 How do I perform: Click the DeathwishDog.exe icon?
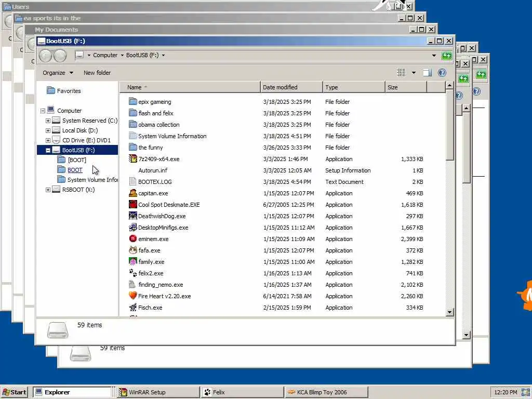click(132, 216)
